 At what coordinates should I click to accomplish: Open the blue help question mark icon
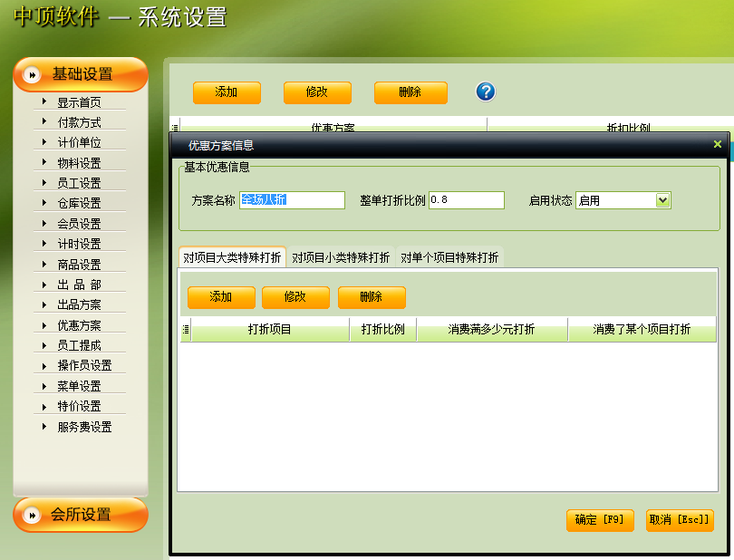click(486, 92)
